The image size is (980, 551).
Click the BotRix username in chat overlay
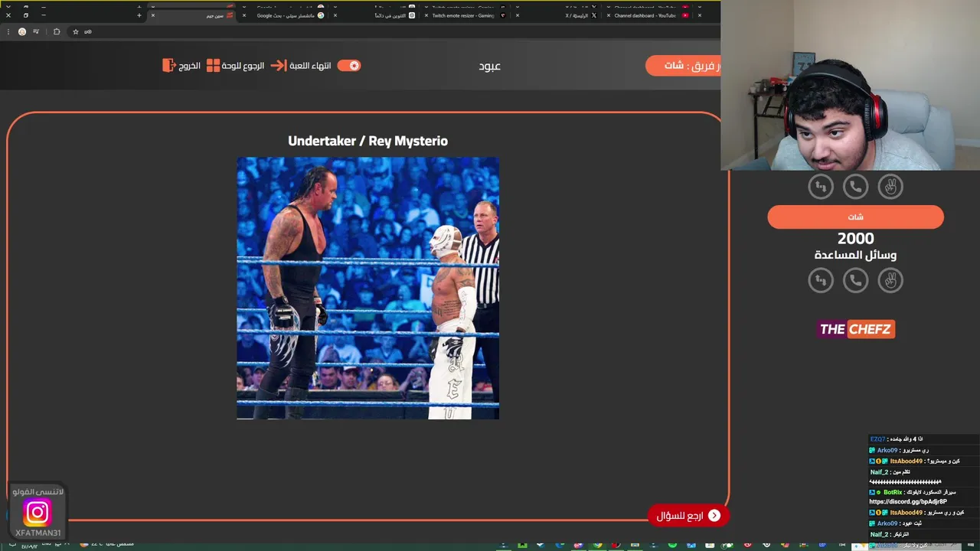click(893, 492)
